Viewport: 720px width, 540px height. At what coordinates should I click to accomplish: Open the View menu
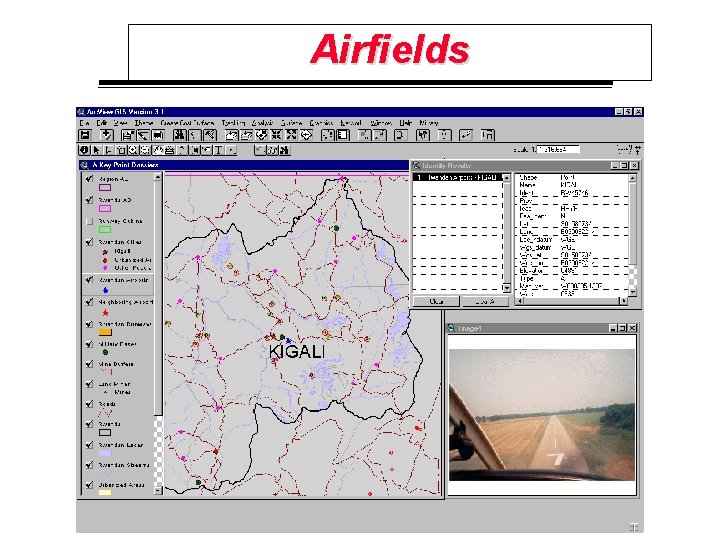120,123
